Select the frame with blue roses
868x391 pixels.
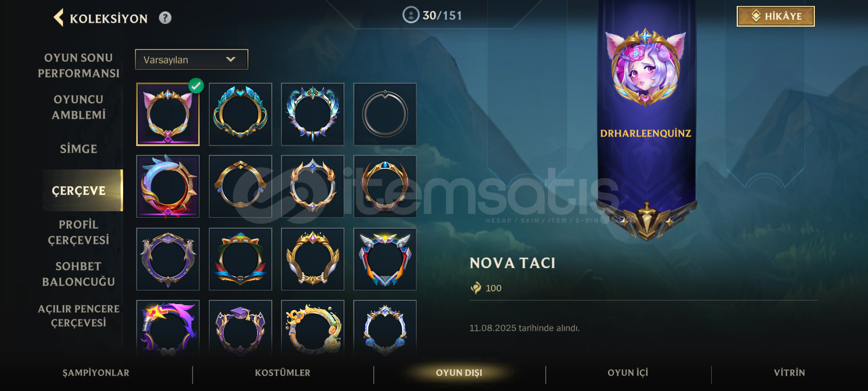click(385, 328)
